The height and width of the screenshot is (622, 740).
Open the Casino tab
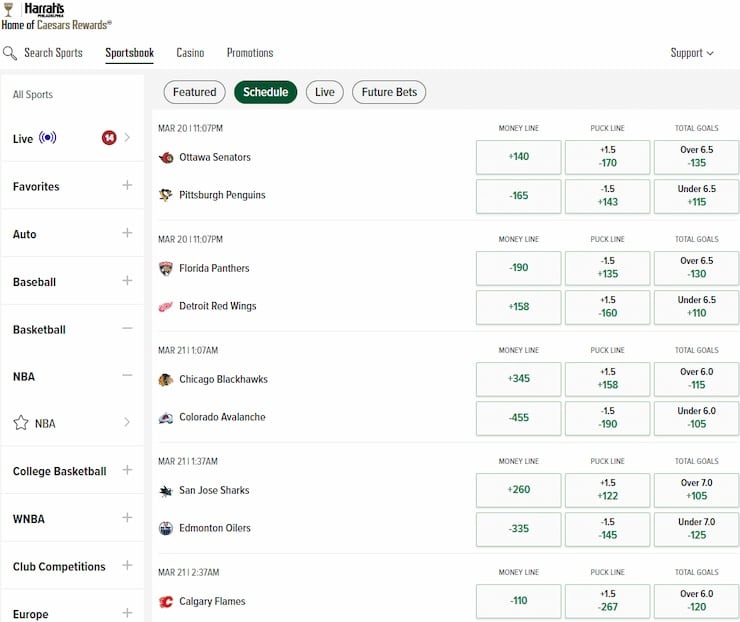coord(190,53)
